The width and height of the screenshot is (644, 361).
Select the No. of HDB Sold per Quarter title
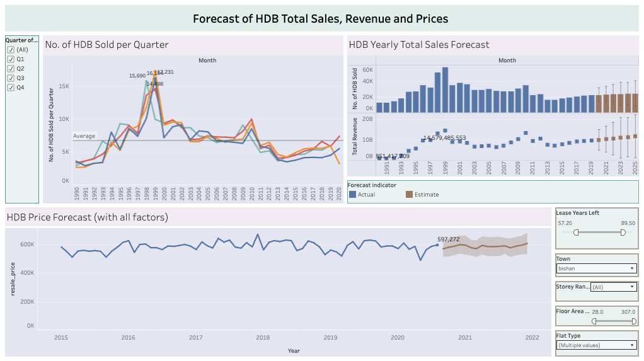coord(107,45)
